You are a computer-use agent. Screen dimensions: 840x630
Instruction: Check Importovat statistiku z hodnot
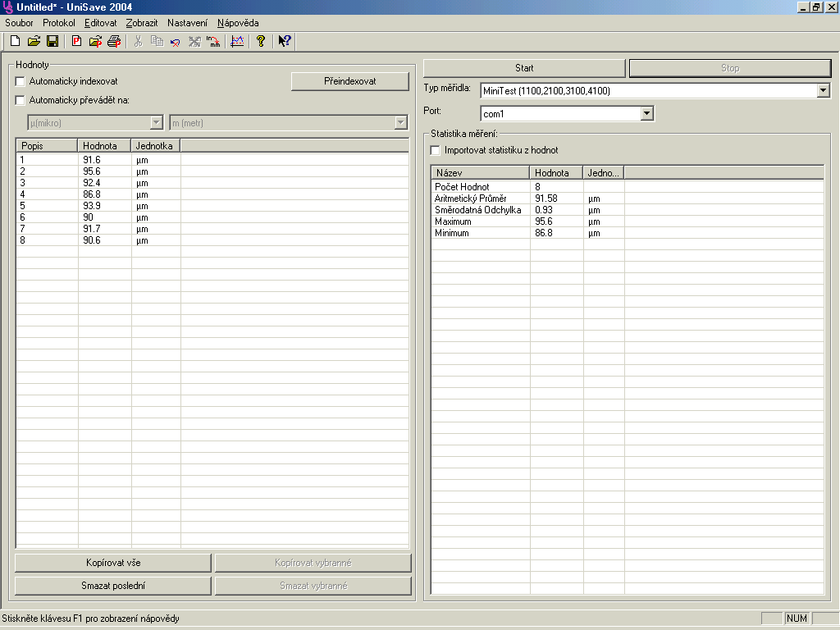pos(436,151)
